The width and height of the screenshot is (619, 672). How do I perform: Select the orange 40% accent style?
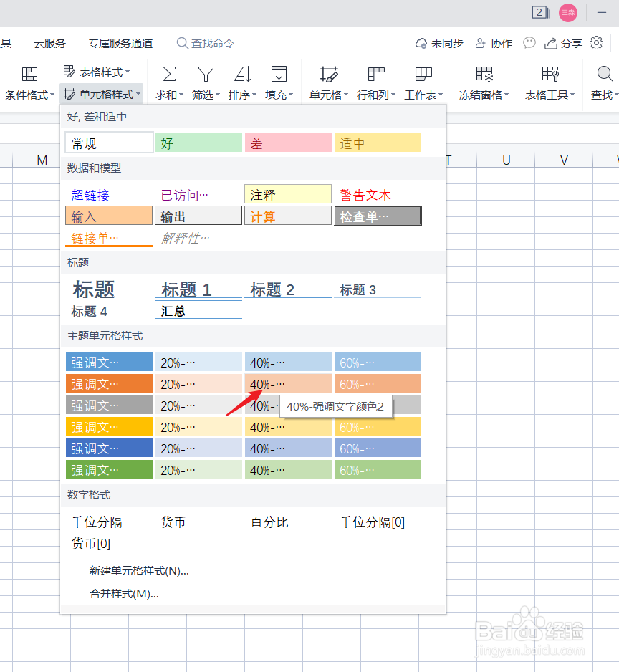pyautogui.click(x=288, y=383)
